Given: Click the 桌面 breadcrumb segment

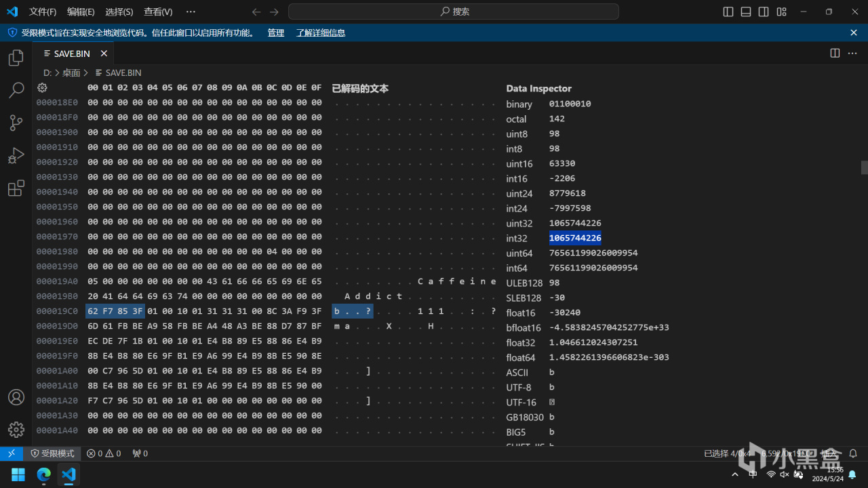Looking at the screenshot, I should click(x=71, y=73).
